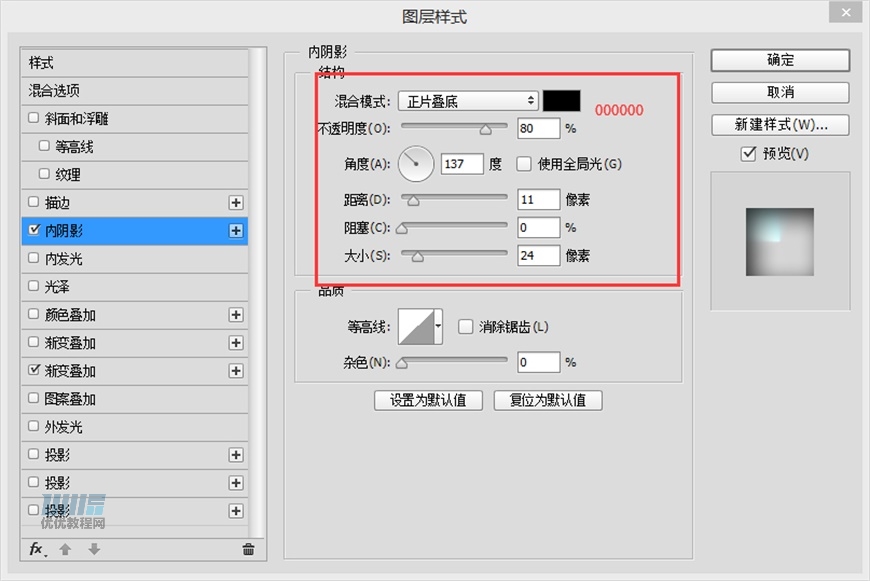Image resolution: width=870 pixels, height=581 pixels.
Task: Toggle the 等高线 checkbox under 斜面和浮雕
Action: [44, 146]
